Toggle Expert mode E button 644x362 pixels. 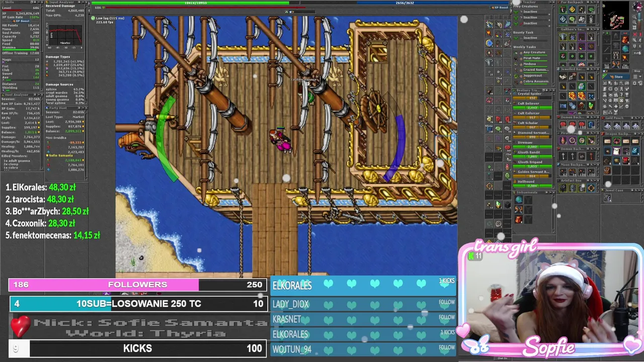tap(640, 46)
